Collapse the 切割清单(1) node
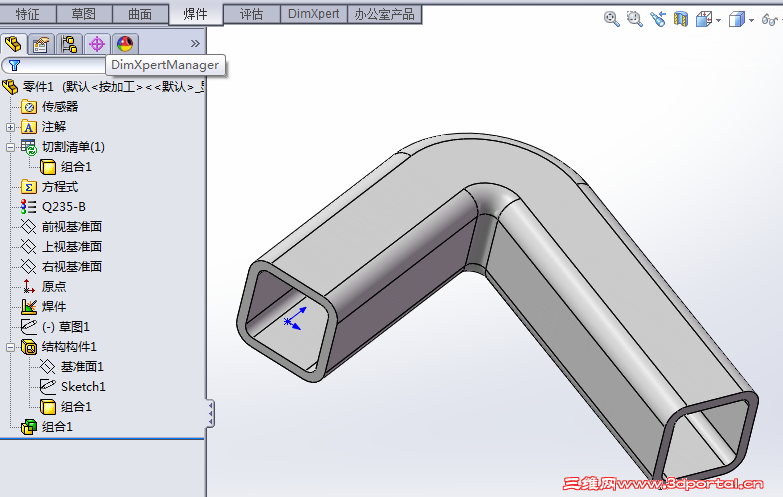 10,147
